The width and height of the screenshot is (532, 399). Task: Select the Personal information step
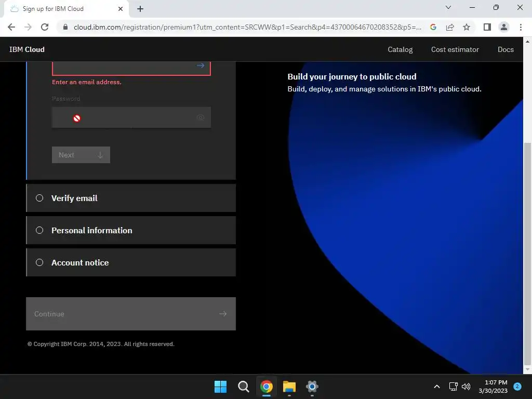click(131, 230)
